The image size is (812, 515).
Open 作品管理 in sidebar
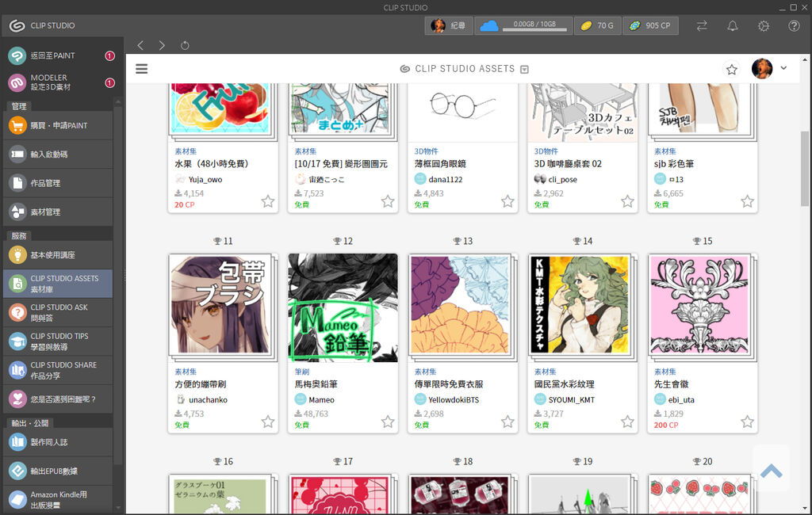pyautogui.click(x=58, y=183)
